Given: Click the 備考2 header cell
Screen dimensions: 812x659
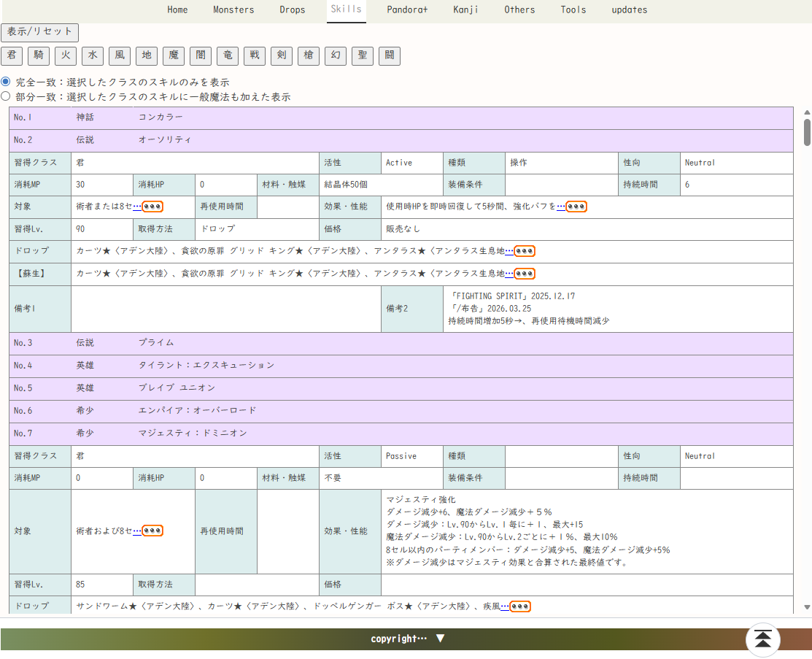Looking at the screenshot, I should 411,309.
